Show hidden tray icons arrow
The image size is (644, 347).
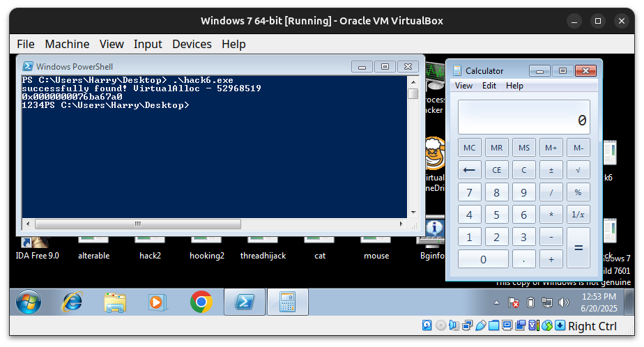pyautogui.click(x=496, y=302)
